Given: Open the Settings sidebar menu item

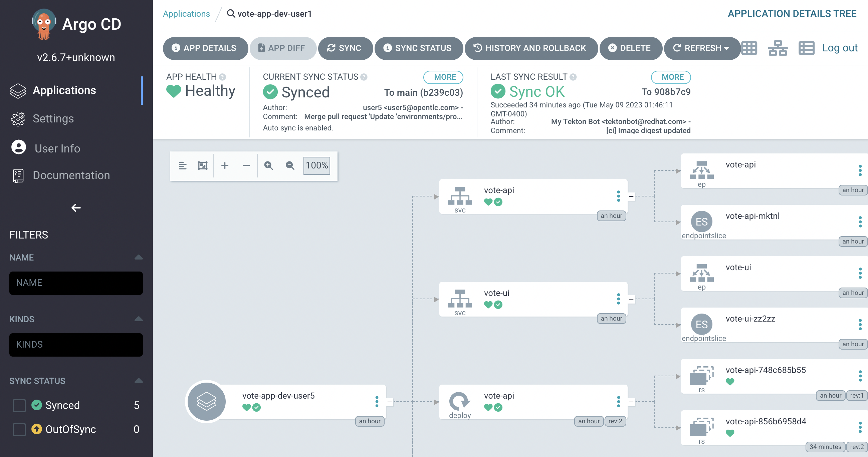Looking at the screenshot, I should click(x=53, y=118).
